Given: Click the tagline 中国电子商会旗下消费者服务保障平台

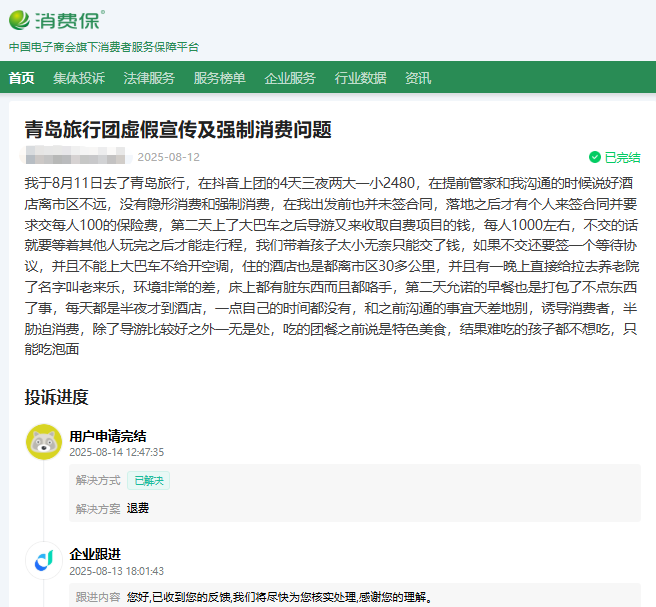Looking at the screenshot, I should [104, 47].
